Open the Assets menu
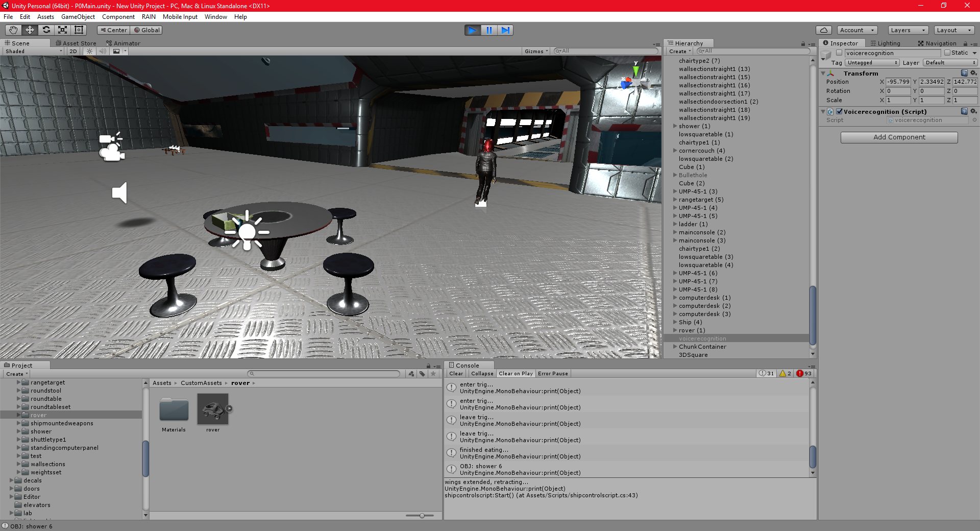This screenshot has width=980, height=531. 45,17
